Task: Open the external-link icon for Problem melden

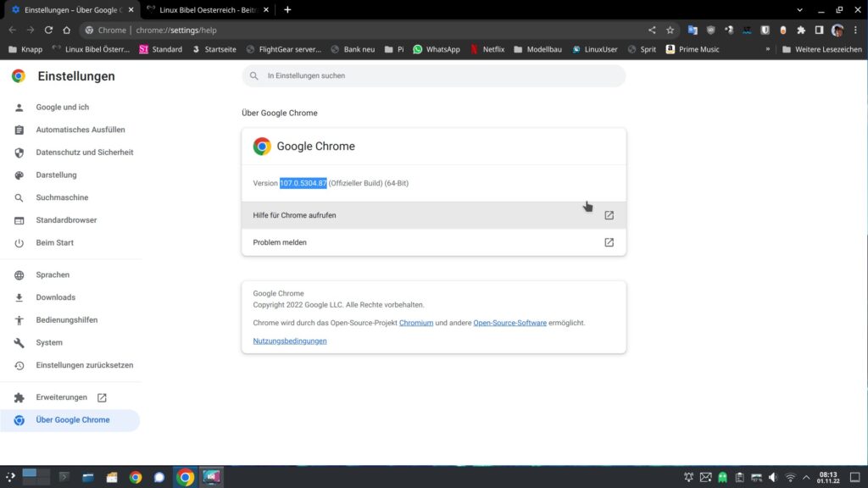Action: 609,242
